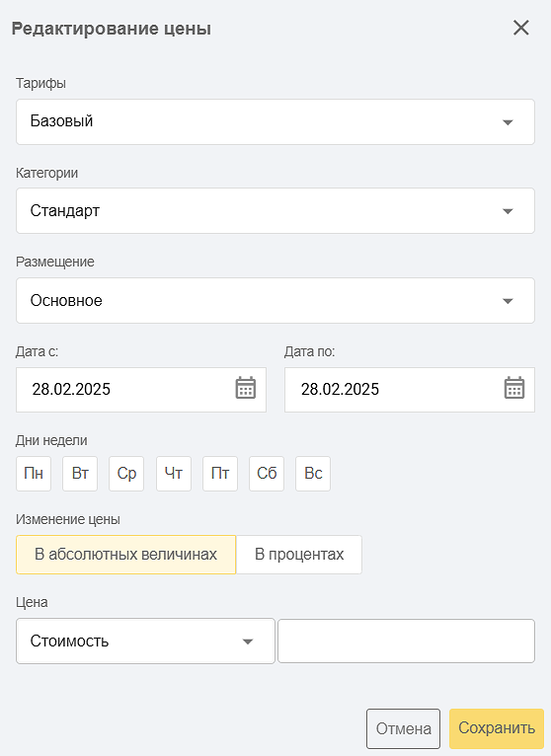Open the calendar picker for Дата по
Viewport: 551px width, 756px height.
click(x=514, y=388)
